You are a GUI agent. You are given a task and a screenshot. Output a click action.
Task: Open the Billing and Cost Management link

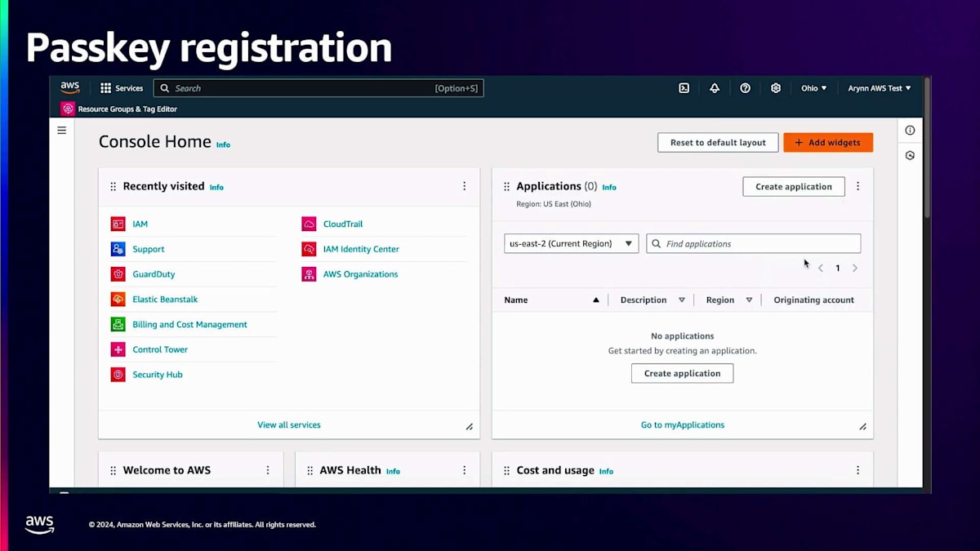[189, 324]
